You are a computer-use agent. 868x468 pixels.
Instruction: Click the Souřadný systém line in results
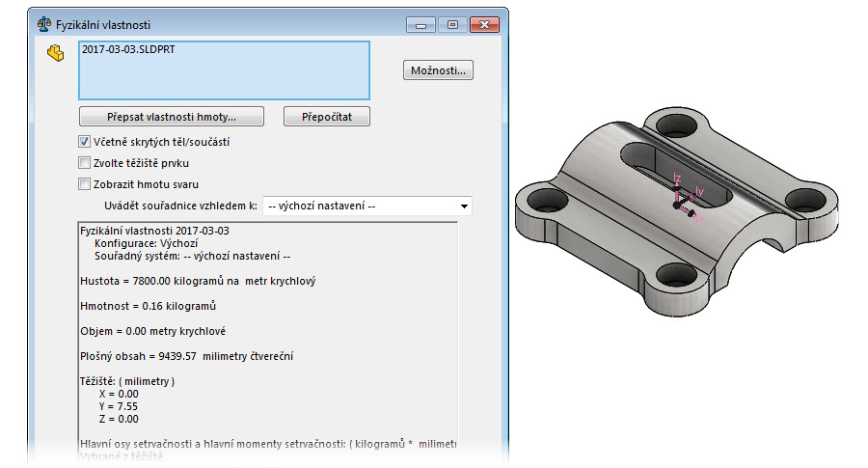click(x=193, y=256)
